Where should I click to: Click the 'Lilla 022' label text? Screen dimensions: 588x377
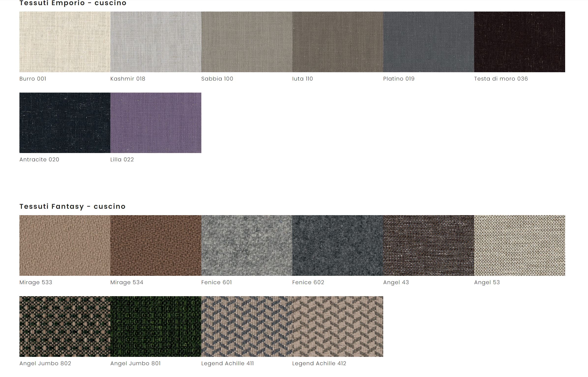pos(122,160)
